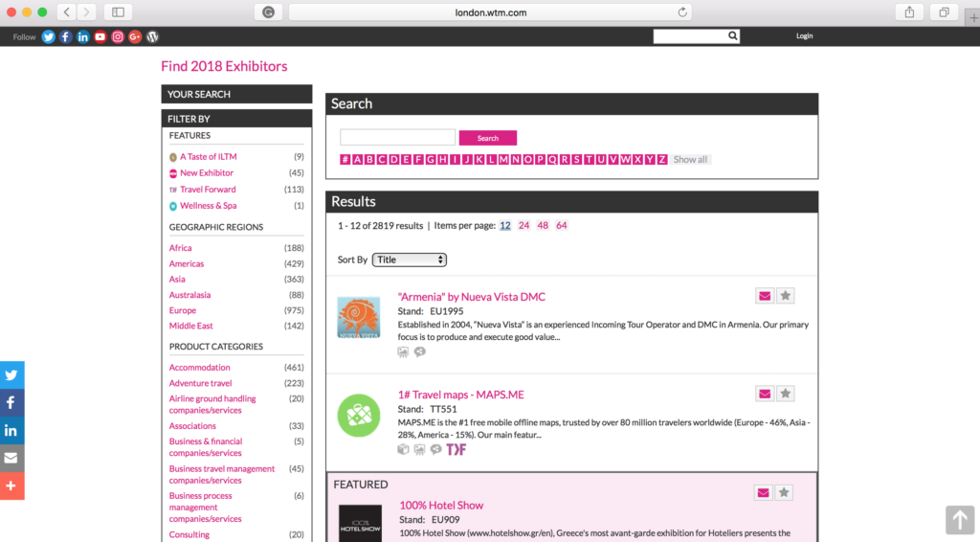
Task: Share via Twitter from the side floating bar
Action: pyautogui.click(x=11, y=375)
